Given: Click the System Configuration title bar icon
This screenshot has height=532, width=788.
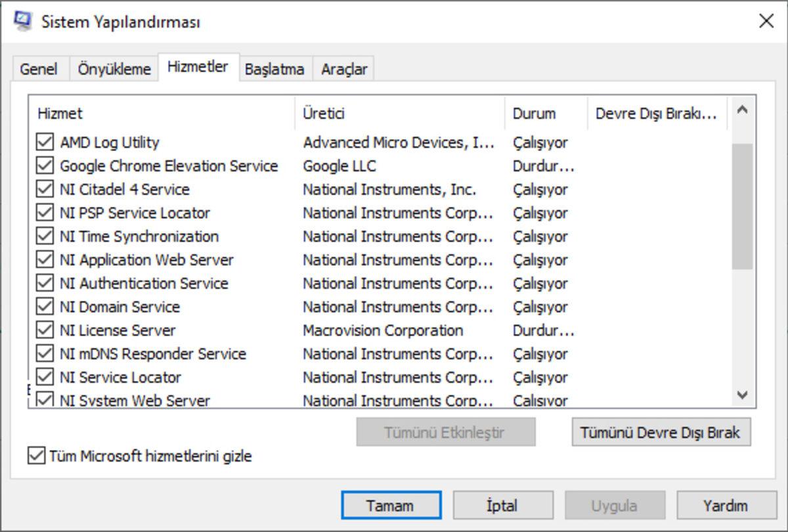Looking at the screenshot, I should point(22,20).
